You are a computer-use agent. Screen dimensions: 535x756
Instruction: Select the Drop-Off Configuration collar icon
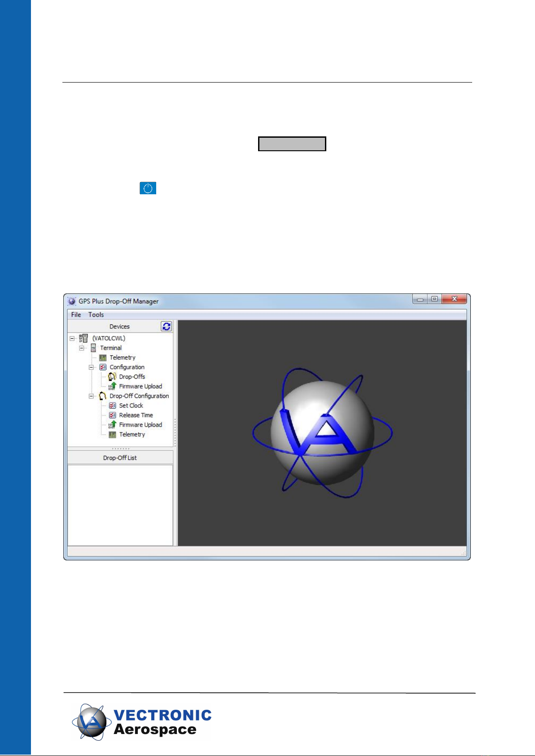tap(103, 396)
